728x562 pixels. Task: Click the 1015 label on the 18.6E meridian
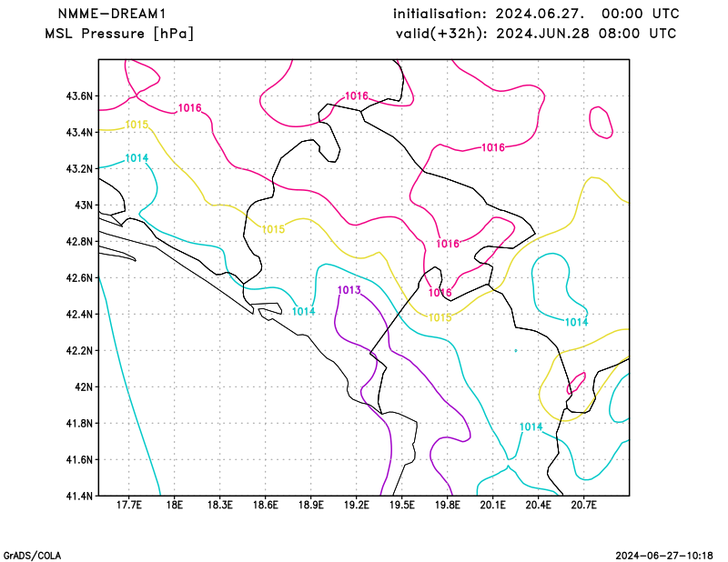[274, 229]
